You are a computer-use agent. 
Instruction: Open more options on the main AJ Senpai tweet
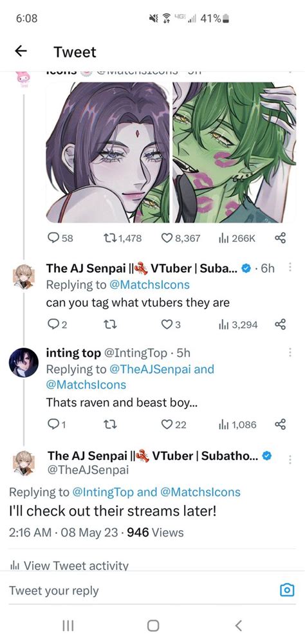click(290, 459)
